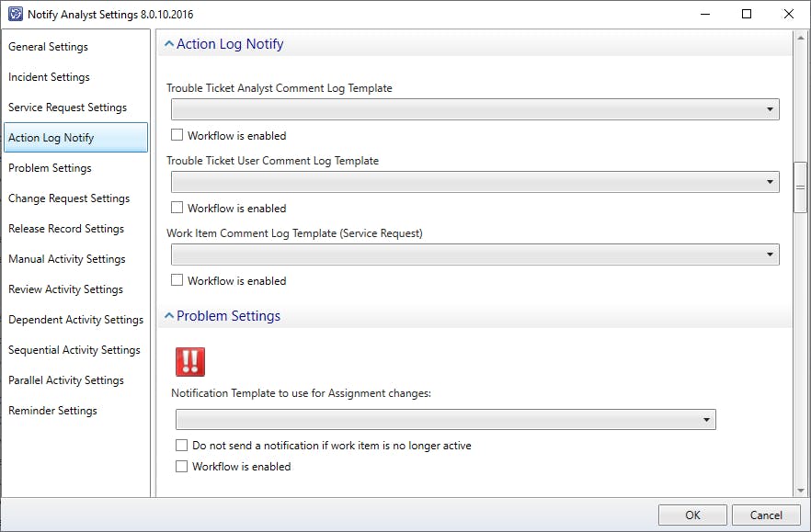The width and height of the screenshot is (811, 532).
Task: Select Reminder Settings tab
Action: [x=52, y=411]
